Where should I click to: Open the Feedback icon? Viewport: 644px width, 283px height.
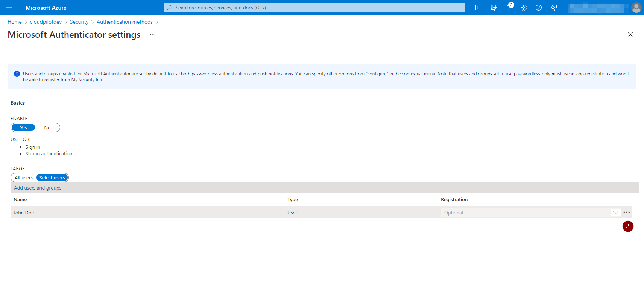[554, 8]
